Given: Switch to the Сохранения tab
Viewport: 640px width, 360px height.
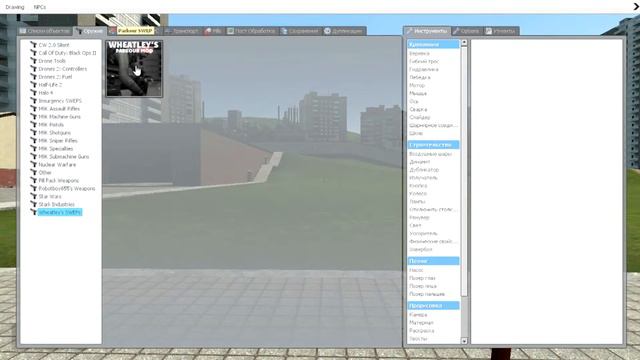Looking at the screenshot, I should [300, 31].
